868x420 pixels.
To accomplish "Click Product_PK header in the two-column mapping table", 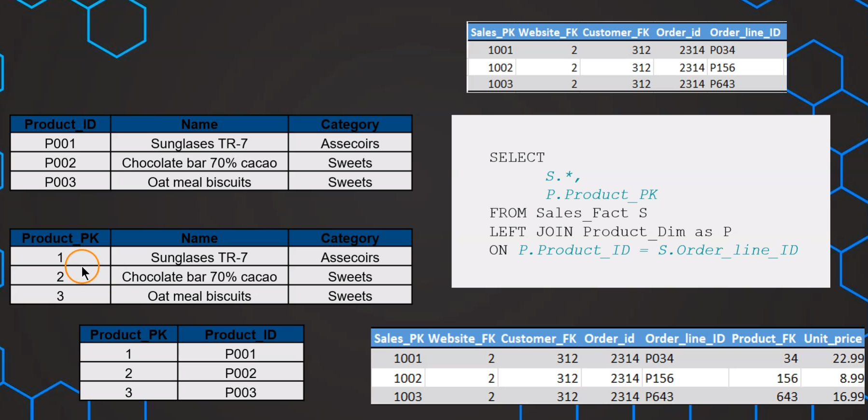I will point(128,335).
